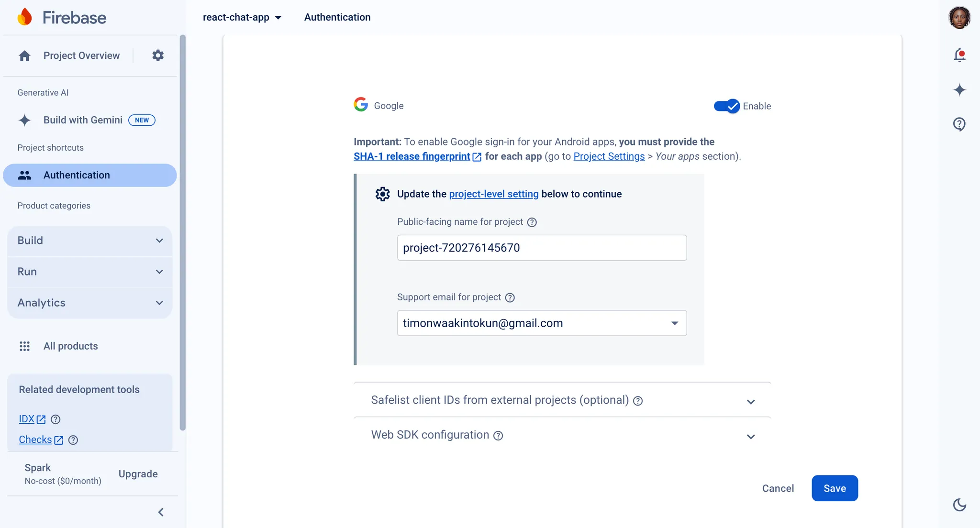Screen dimensions: 980x528
Task: Open All products menu item
Action: [70, 346]
